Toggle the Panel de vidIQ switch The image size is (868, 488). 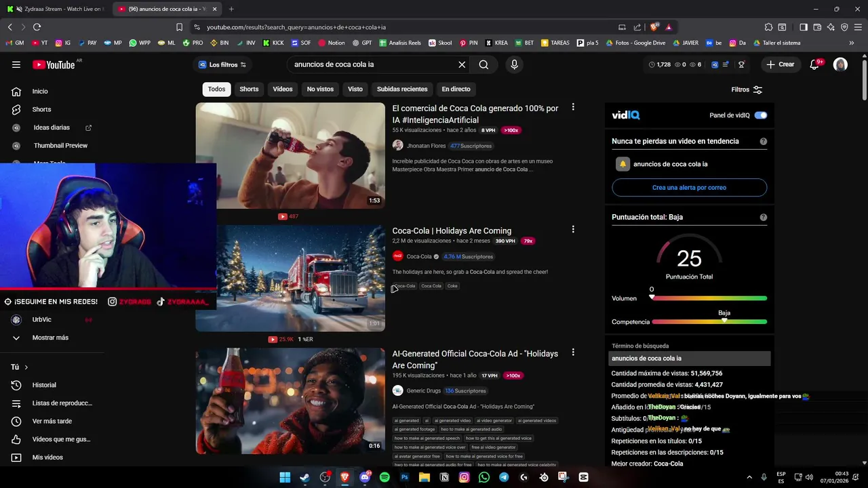(x=761, y=115)
